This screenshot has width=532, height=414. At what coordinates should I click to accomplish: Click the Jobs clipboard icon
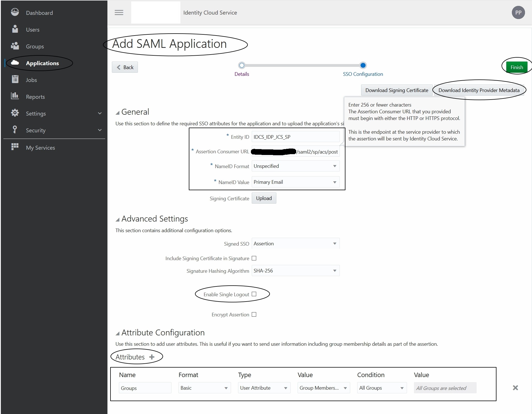tap(15, 79)
